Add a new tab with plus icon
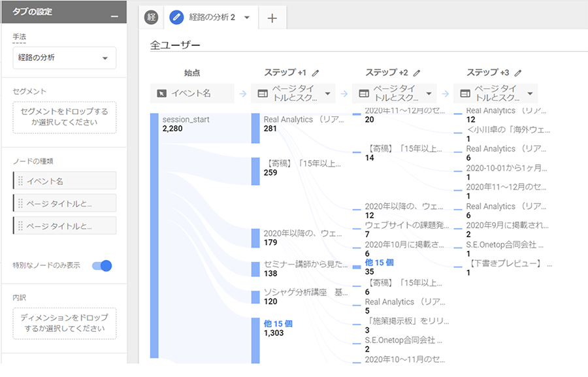Viewport: 588px width, 377px height. pos(272,18)
